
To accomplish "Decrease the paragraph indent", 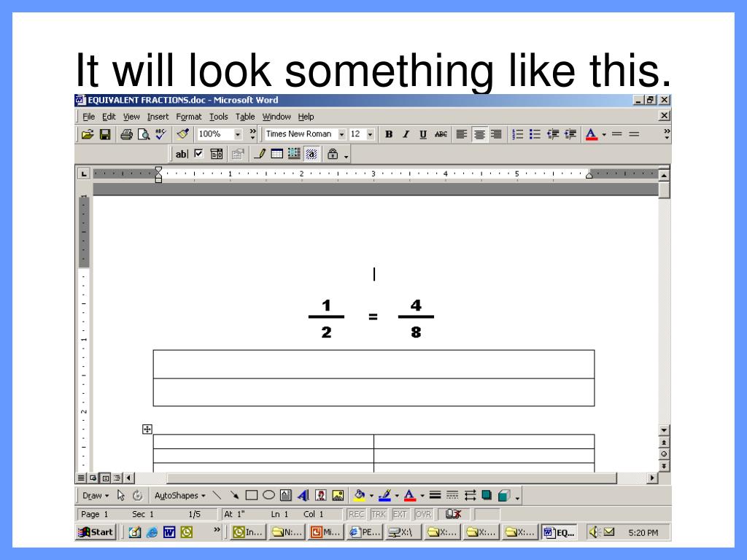I will click(x=553, y=134).
